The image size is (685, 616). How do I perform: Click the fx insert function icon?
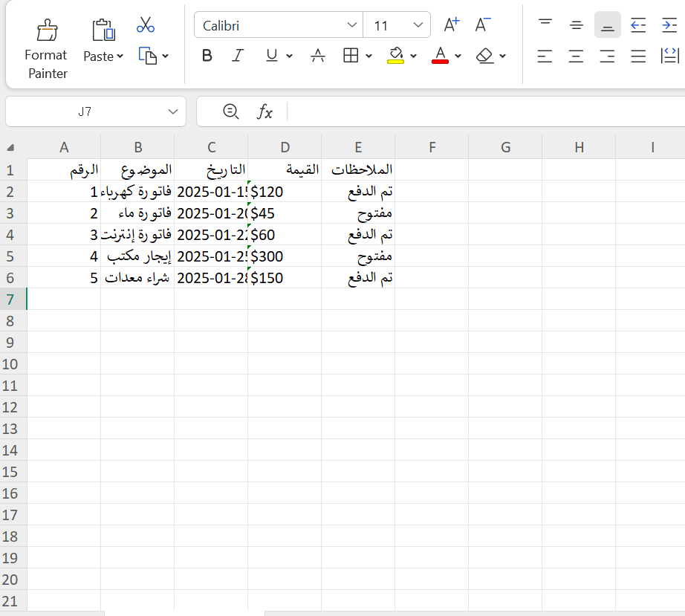point(264,112)
